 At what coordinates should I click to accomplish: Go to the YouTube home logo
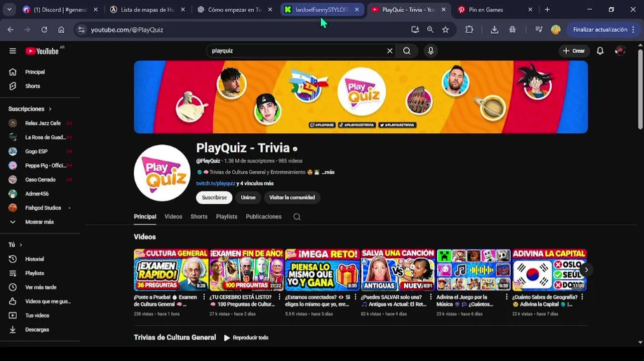tap(42, 51)
